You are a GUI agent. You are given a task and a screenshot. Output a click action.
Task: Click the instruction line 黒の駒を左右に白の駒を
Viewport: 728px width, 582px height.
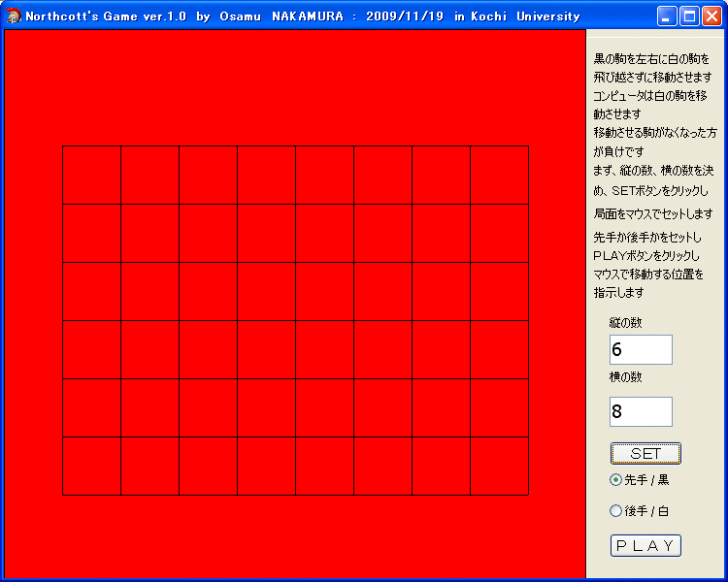(x=651, y=59)
